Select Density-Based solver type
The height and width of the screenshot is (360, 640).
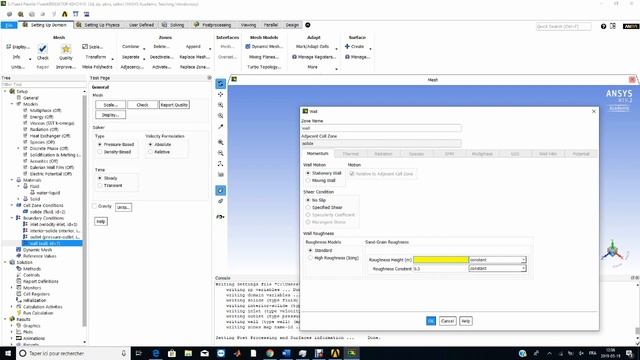coord(100,152)
